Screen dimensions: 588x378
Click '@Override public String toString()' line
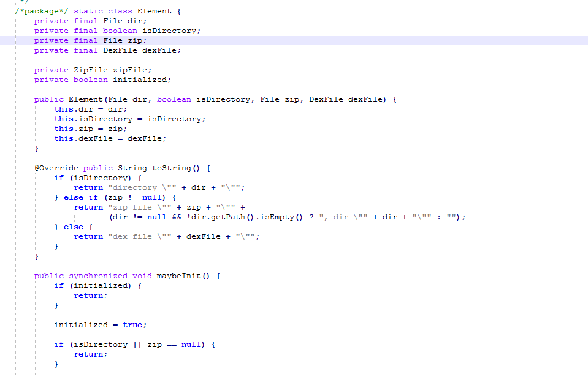pyautogui.click(x=123, y=168)
